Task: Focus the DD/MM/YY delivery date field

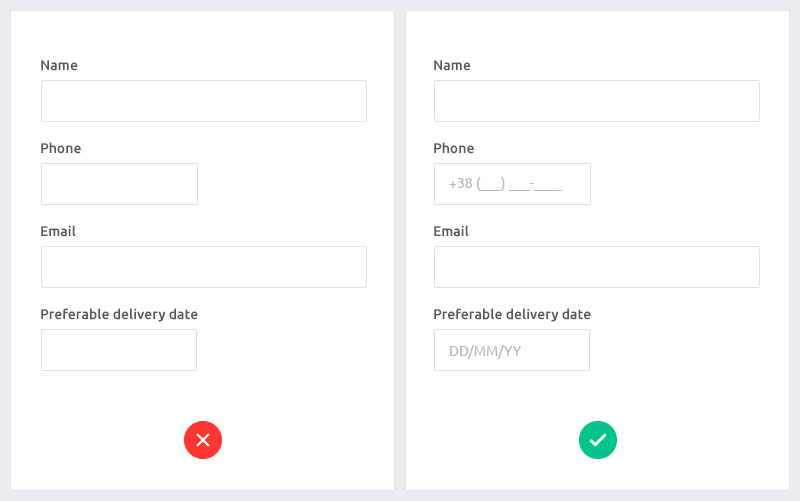Action: pyautogui.click(x=512, y=350)
